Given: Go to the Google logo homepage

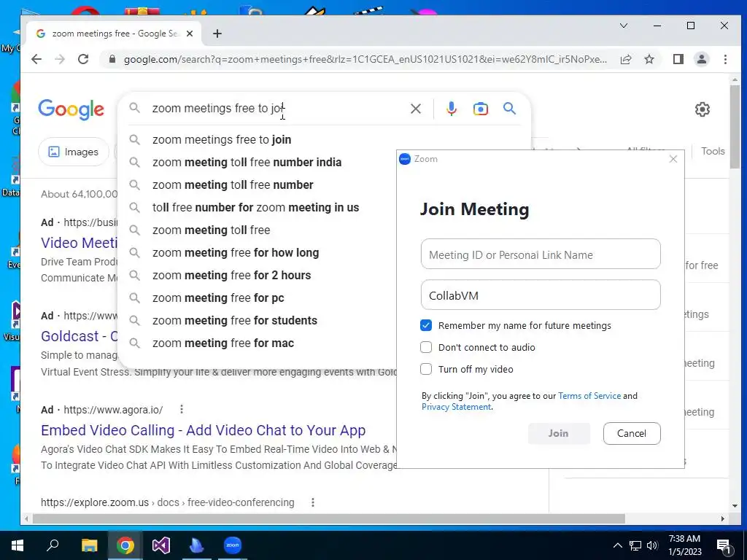Looking at the screenshot, I should click(71, 109).
